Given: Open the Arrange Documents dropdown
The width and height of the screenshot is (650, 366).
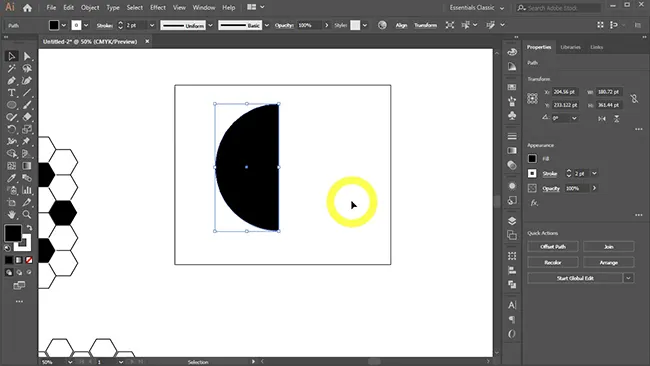Looking at the screenshot, I should click(x=255, y=7).
